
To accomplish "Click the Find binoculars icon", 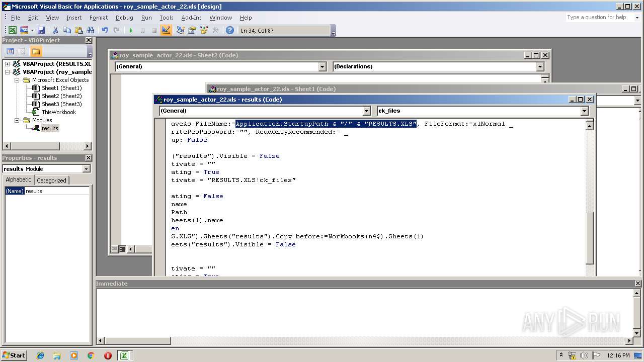I will tap(91, 30).
